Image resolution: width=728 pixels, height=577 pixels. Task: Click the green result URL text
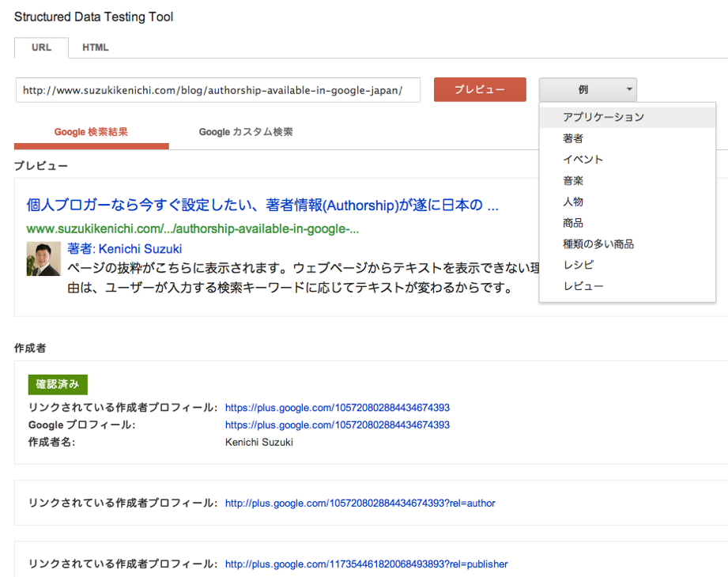[x=193, y=229]
